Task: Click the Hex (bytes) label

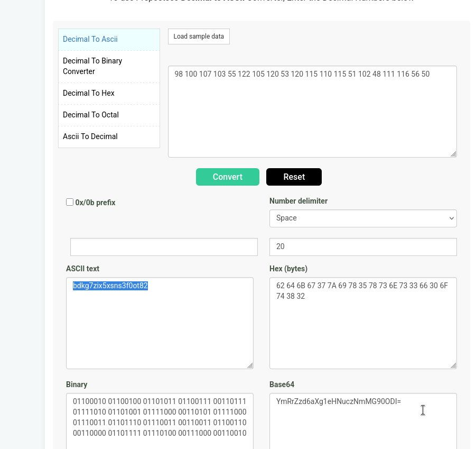Action: 288,269
